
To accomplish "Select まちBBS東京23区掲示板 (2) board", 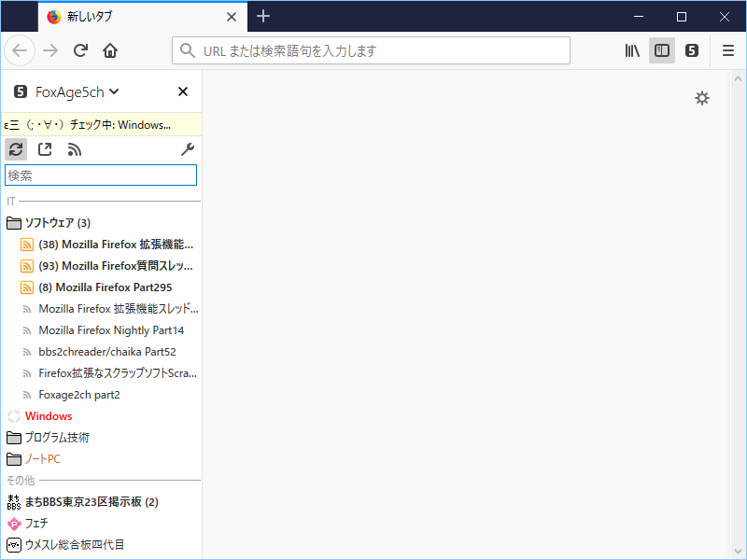I will 92,502.
